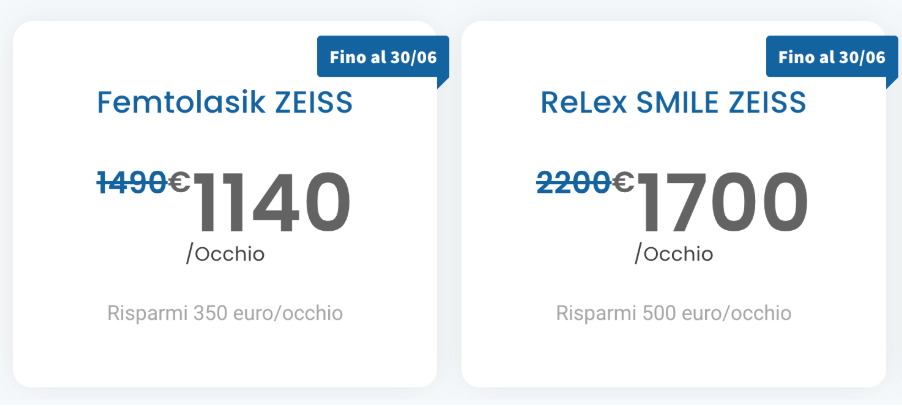Image resolution: width=902 pixels, height=406 pixels.
Task: Select the 'Risparmi 350 euro/occhio' savings text
Action: (x=225, y=313)
